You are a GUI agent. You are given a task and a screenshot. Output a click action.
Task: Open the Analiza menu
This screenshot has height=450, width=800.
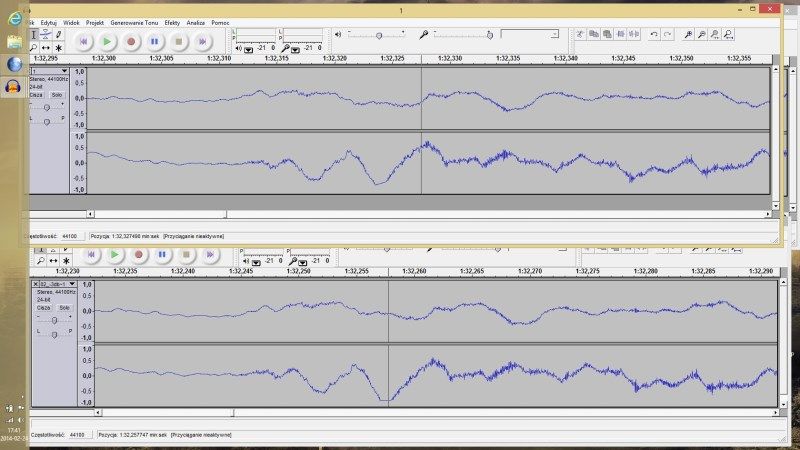pyautogui.click(x=195, y=23)
